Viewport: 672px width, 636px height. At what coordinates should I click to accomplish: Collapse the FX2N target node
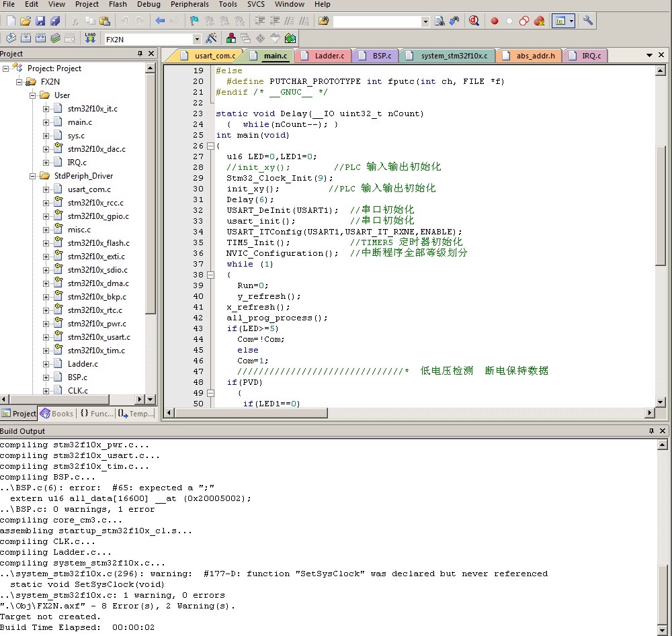tap(19, 82)
